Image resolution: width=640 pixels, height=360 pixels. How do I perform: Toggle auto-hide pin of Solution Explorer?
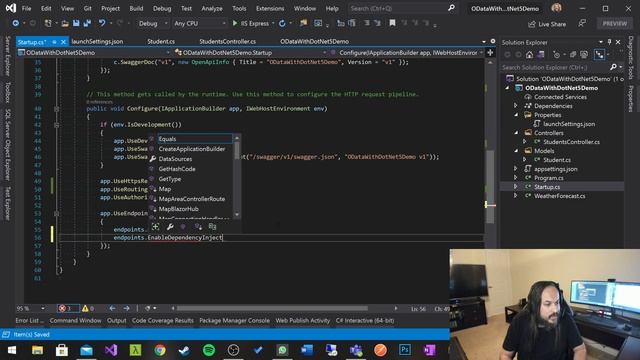point(609,42)
